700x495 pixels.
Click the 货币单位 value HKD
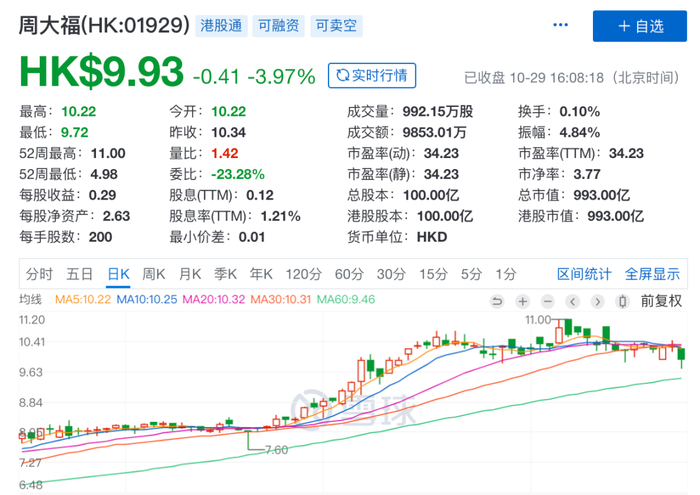tap(432, 237)
